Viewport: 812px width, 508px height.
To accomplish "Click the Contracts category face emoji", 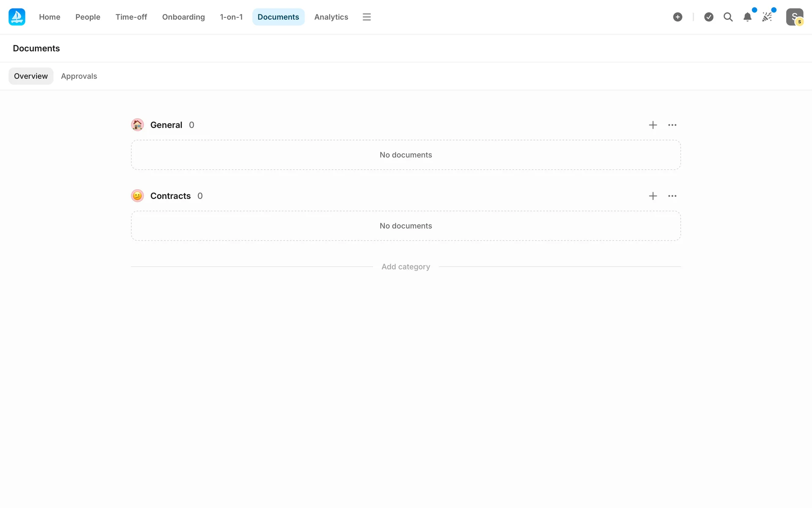I will pyautogui.click(x=137, y=196).
